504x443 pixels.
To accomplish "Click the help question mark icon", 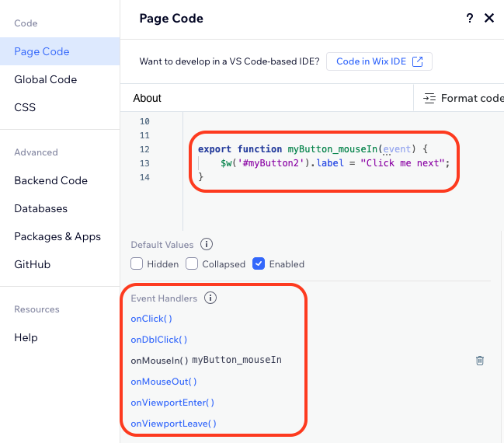I will pyautogui.click(x=469, y=18).
